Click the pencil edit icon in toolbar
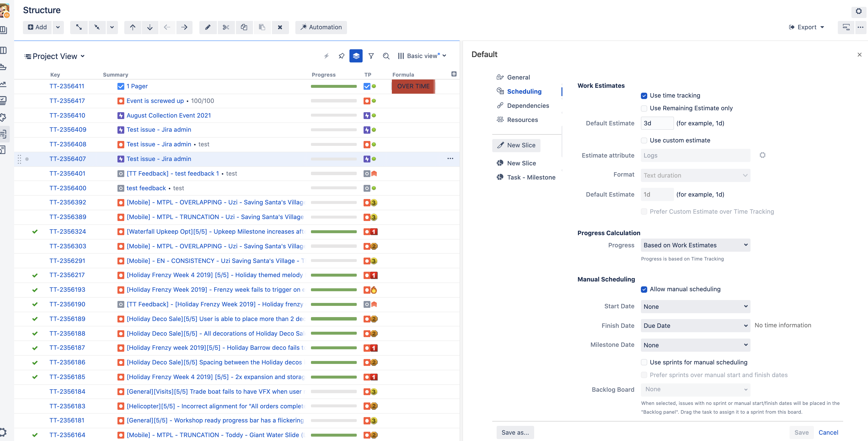The width and height of the screenshot is (868, 441). (x=208, y=27)
